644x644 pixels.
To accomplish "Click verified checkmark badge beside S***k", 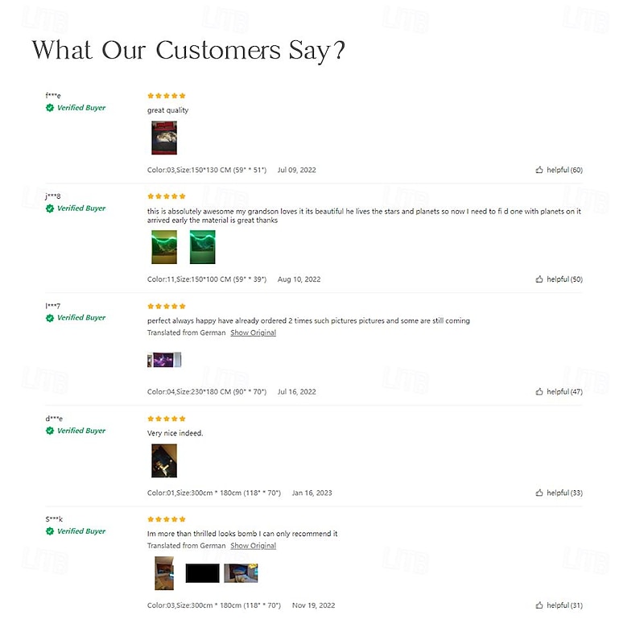I will click(x=50, y=531).
